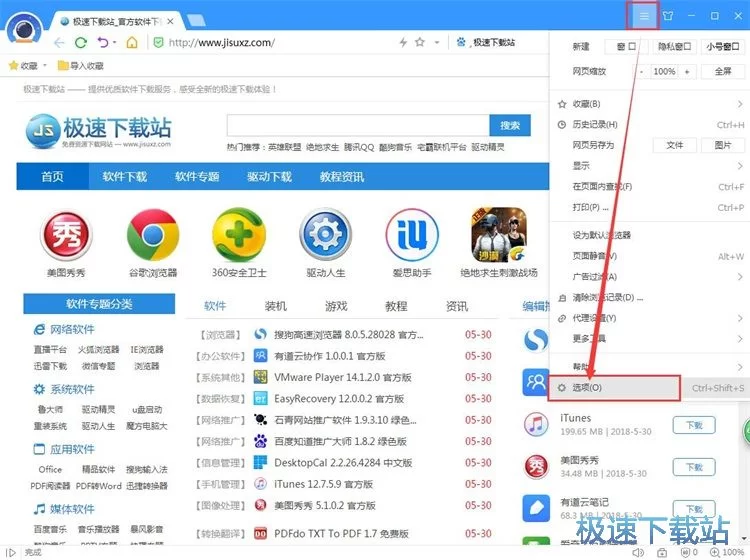The width and height of the screenshot is (750, 560).
Task: Open the 驱动人生 gear icon
Action: [325, 235]
